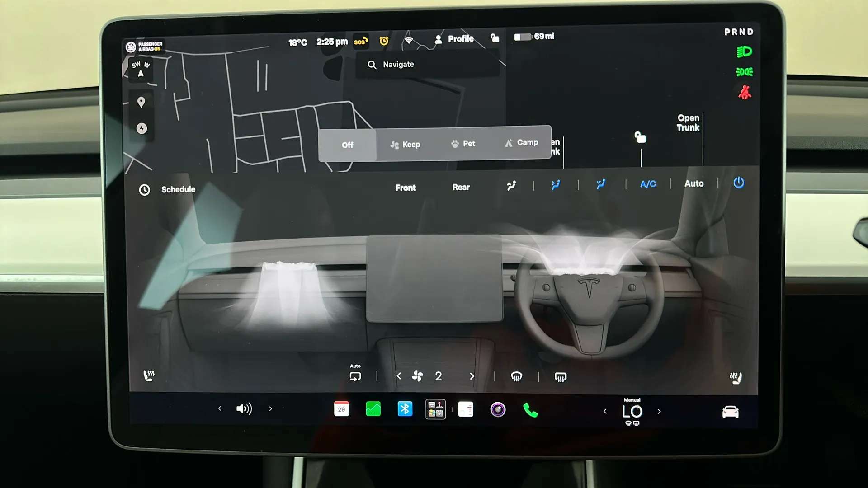The image size is (868, 488).
Task: Toggle rear window defrost icon
Action: pos(561,377)
